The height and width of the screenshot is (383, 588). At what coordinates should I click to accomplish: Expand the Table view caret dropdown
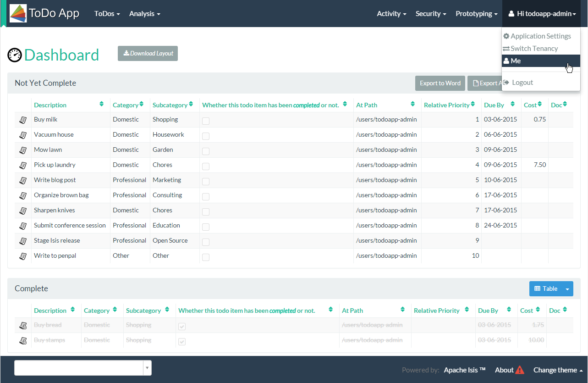pos(567,289)
